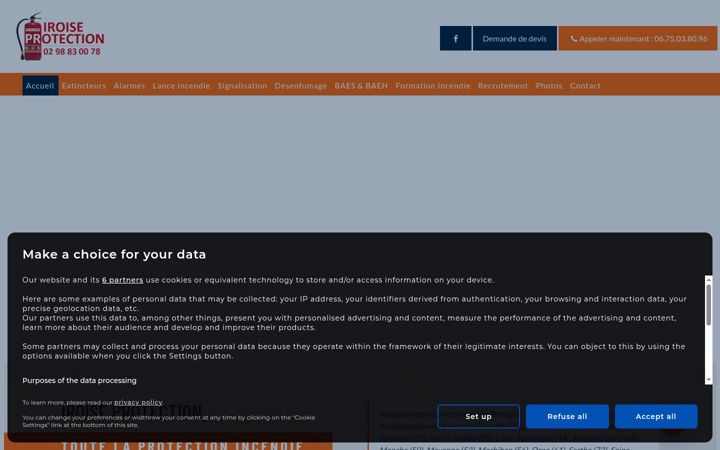This screenshot has width=720, height=450.
Task: Click 'Purposes of the data processing' heading
Action: pyautogui.click(x=79, y=380)
